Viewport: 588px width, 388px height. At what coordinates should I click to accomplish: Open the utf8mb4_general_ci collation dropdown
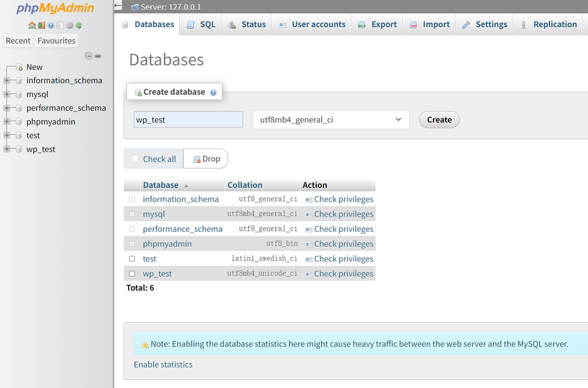tap(331, 119)
